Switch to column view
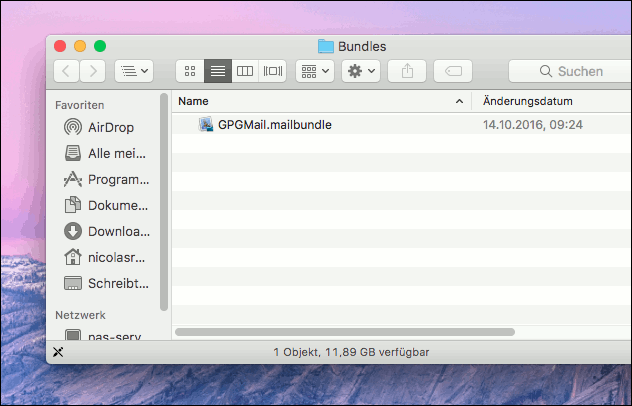Viewport: 632px width, 406px height. point(244,71)
